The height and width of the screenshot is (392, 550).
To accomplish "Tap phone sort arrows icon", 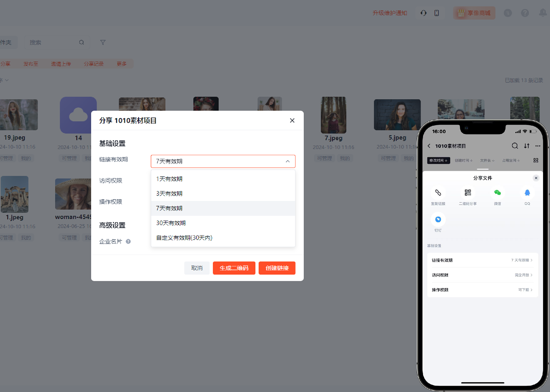I will point(527,146).
